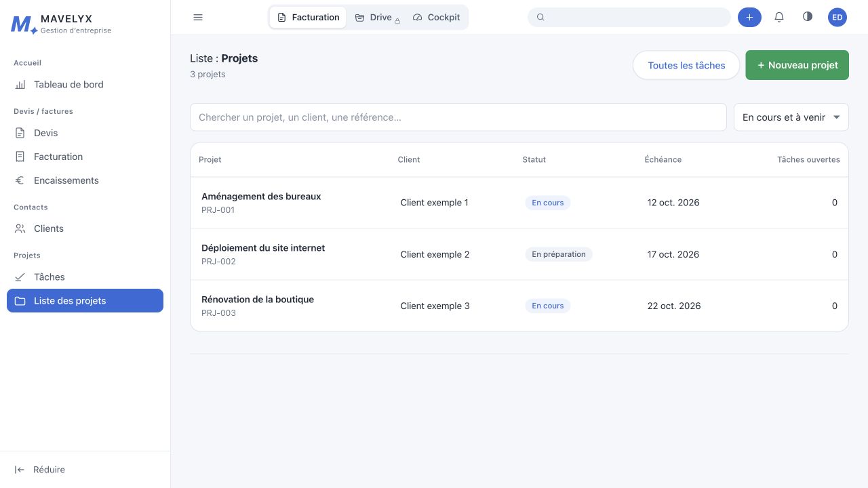Click the Mavelyx logo icon

point(24,24)
